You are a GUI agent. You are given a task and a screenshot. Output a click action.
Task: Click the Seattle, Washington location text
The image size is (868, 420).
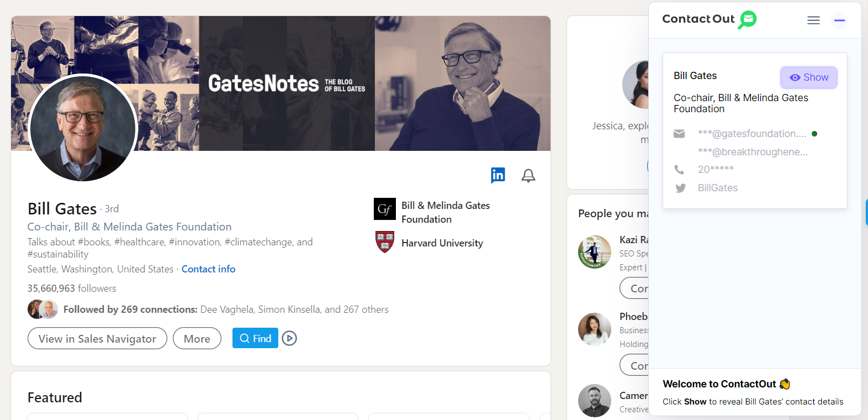pyautogui.click(x=100, y=269)
